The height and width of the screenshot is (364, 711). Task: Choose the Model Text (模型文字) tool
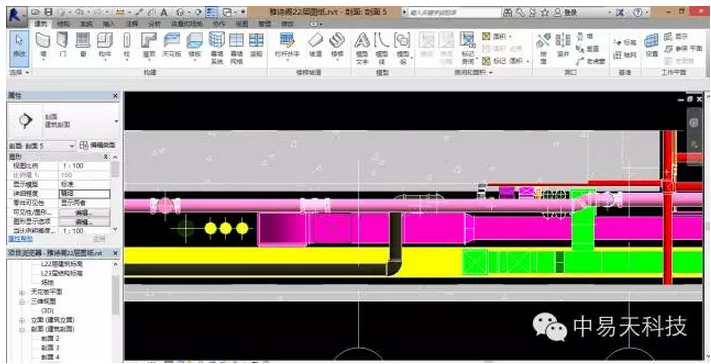362,49
